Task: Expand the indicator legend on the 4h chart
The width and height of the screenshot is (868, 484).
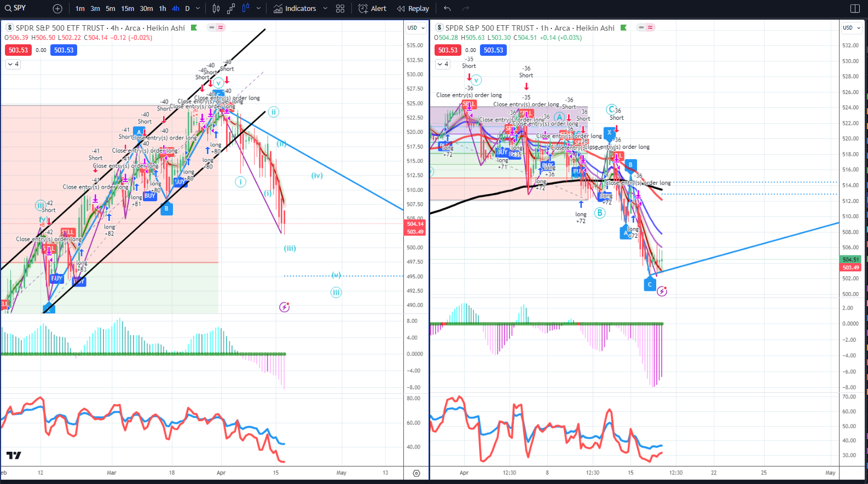Action: point(13,64)
